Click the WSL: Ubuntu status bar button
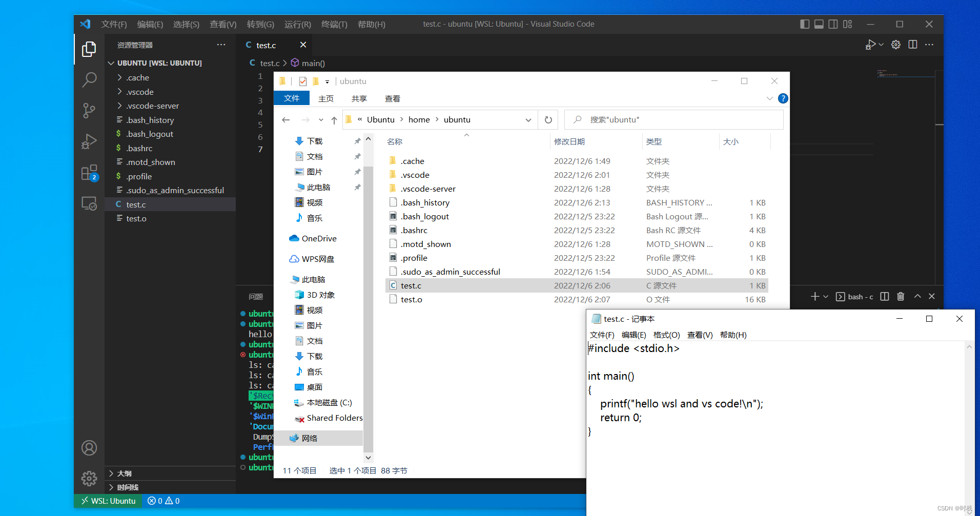 [x=108, y=501]
